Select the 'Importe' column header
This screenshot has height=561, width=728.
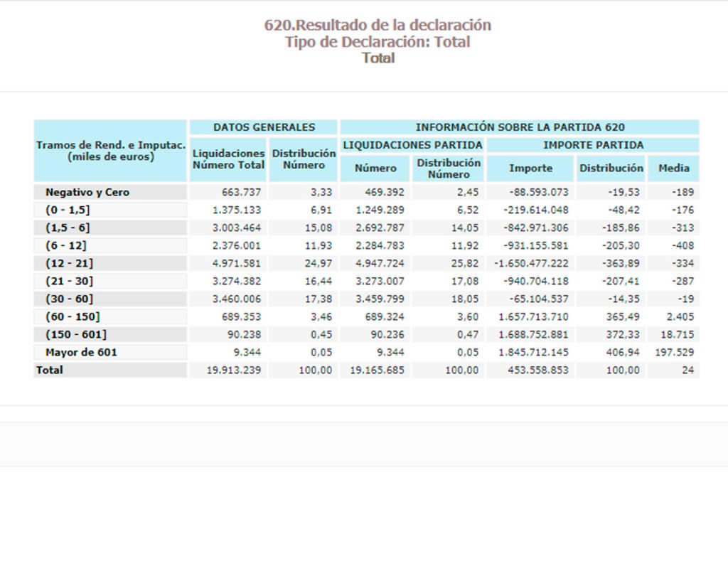pos(530,169)
